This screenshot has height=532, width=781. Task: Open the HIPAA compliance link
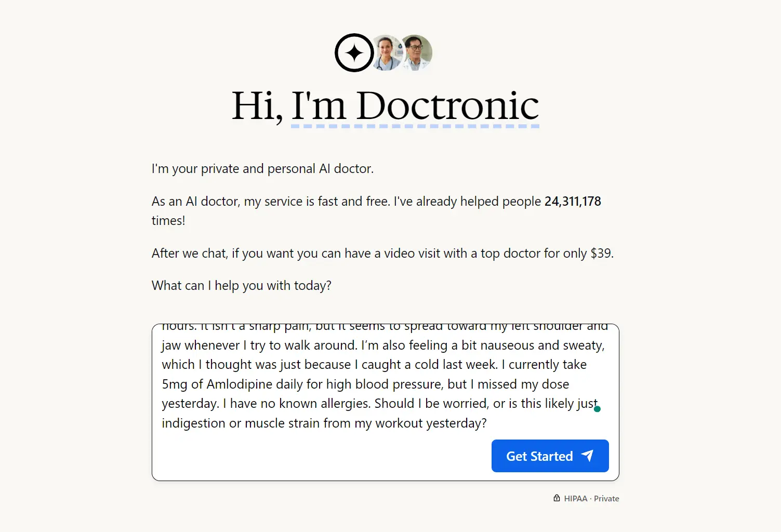click(574, 498)
